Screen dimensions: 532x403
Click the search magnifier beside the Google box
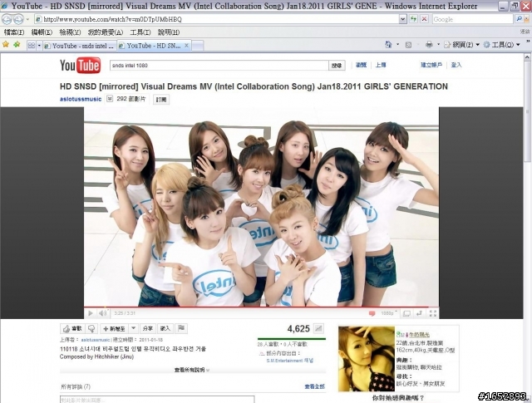(x=519, y=19)
